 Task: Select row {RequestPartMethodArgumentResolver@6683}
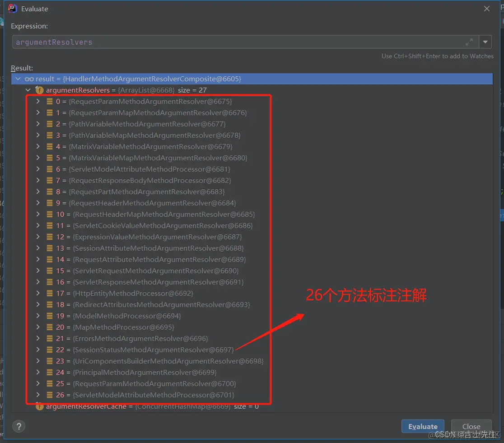pos(252,191)
